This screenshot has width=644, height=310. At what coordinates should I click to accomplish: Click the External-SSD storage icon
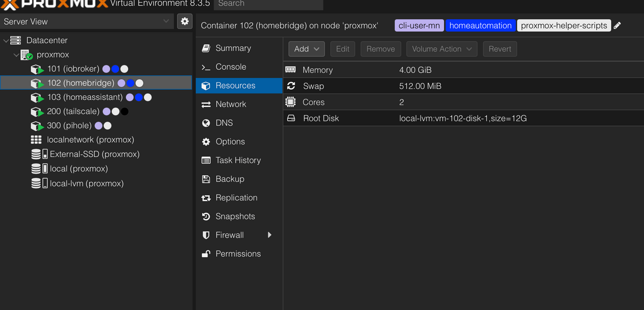[39, 154]
